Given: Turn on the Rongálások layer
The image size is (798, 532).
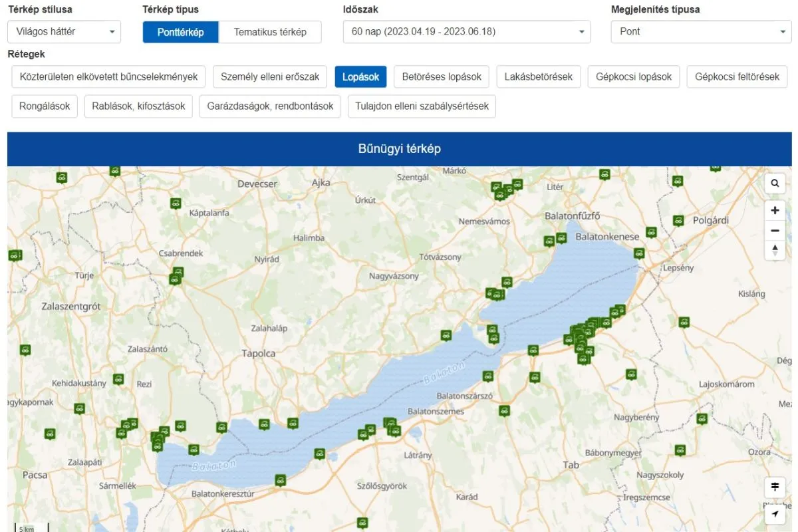Looking at the screenshot, I should tap(45, 106).
